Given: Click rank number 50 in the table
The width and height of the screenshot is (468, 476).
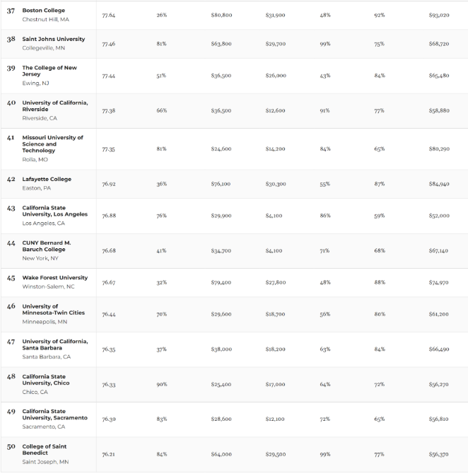Looking at the screenshot, I should pyautogui.click(x=11, y=447).
